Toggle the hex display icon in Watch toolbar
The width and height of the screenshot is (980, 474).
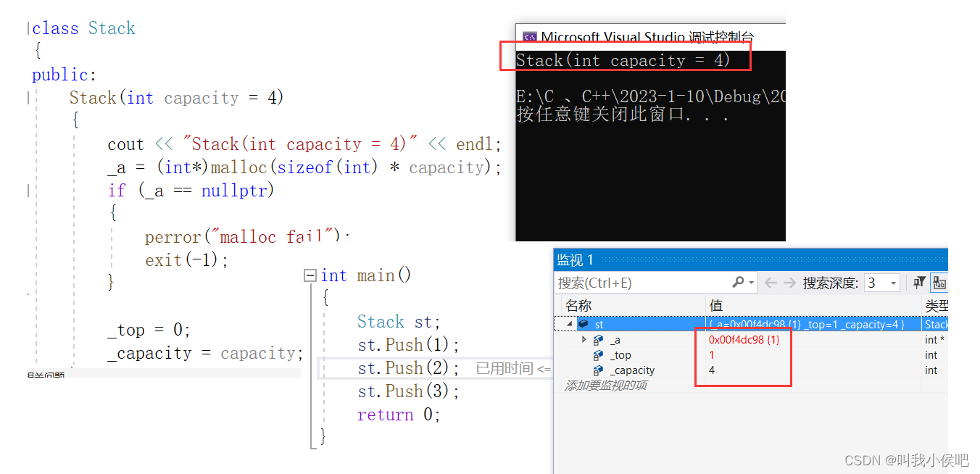[x=939, y=283]
